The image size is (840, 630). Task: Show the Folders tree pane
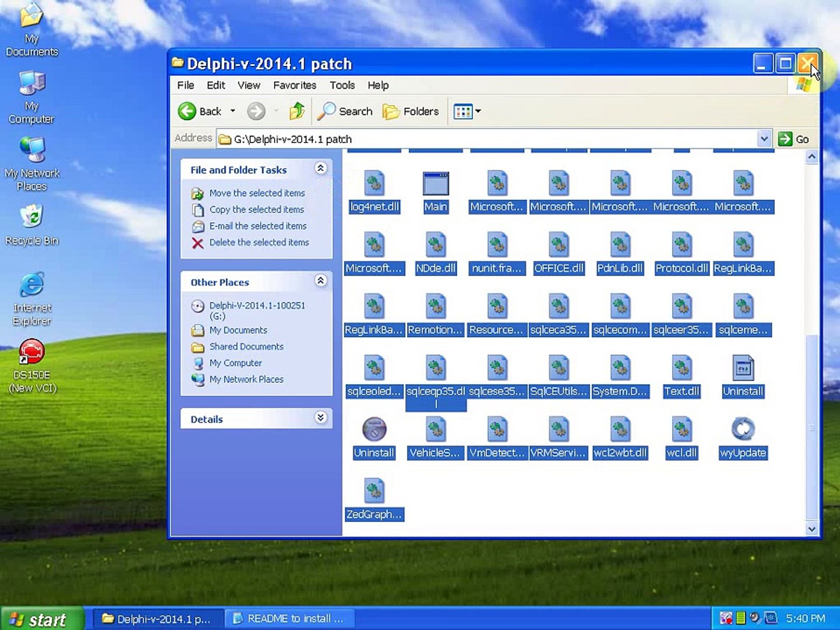(x=411, y=111)
